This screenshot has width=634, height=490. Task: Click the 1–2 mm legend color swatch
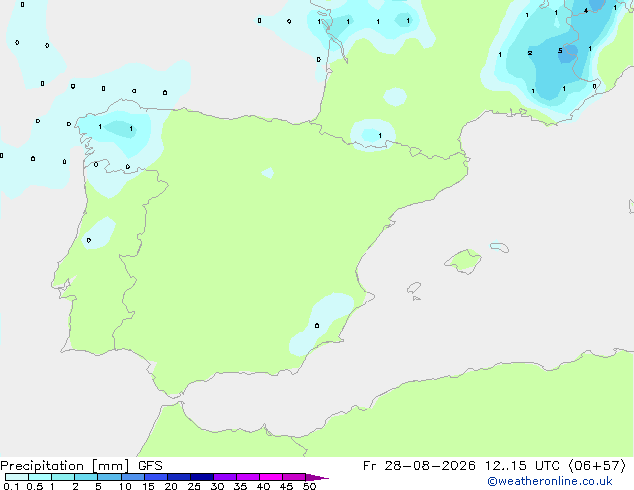63,477
